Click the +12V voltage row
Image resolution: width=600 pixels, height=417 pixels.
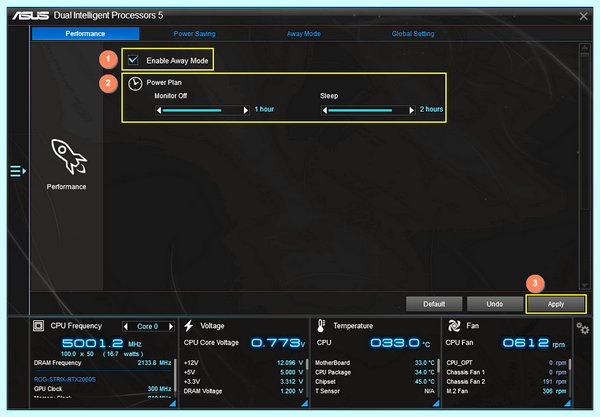(243, 363)
